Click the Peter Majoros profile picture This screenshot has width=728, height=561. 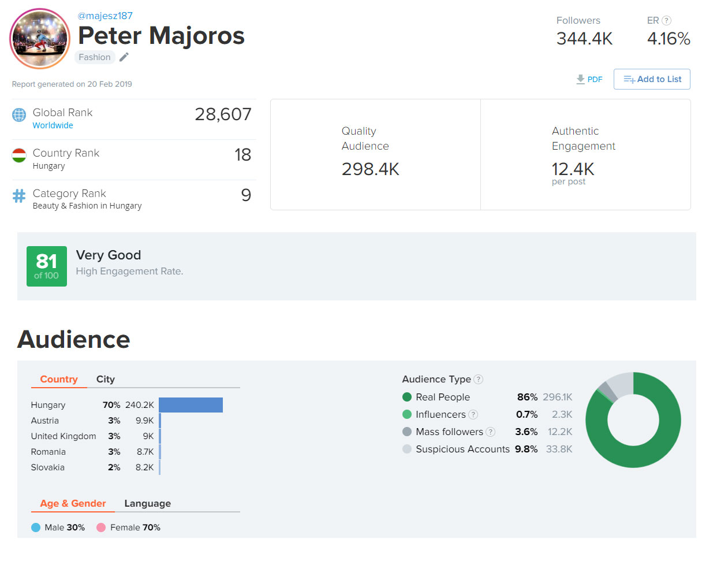point(40,38)
